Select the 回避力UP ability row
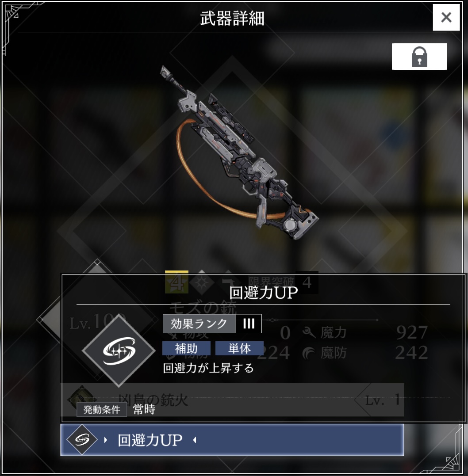468x476 pixels. (x=232, y=440)
